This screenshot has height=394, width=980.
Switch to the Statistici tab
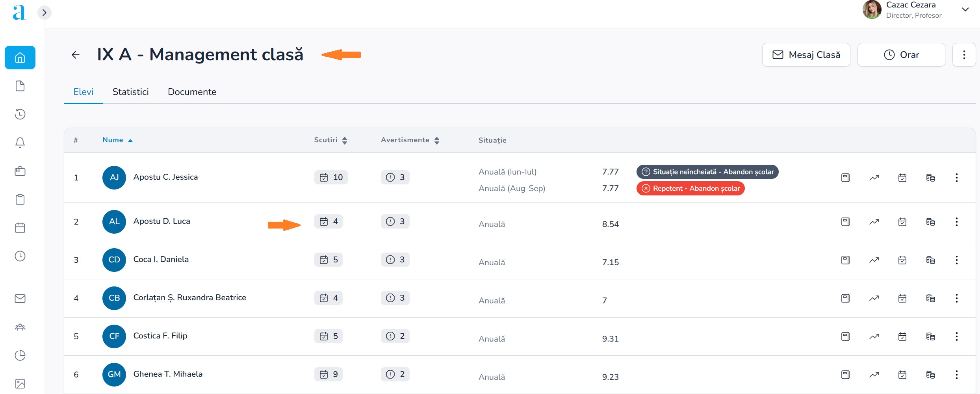(x=130, y=92)
